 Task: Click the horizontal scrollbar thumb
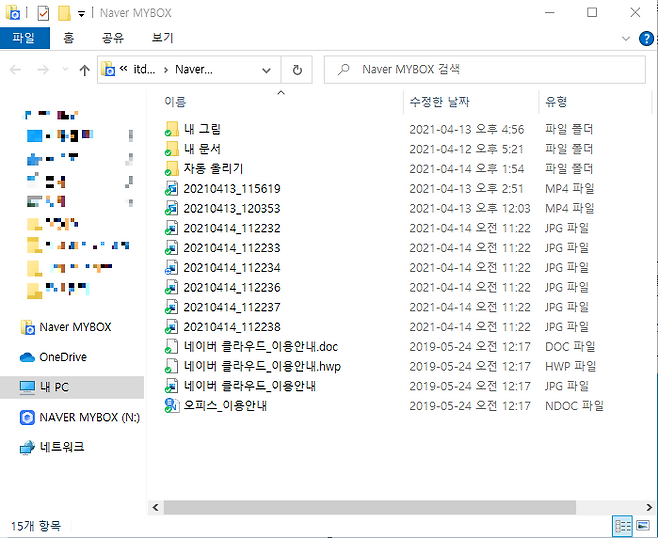pos(370,507)
